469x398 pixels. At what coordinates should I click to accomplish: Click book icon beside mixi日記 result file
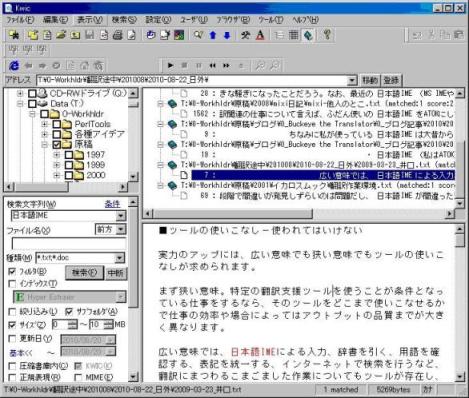tap(172, 104)
